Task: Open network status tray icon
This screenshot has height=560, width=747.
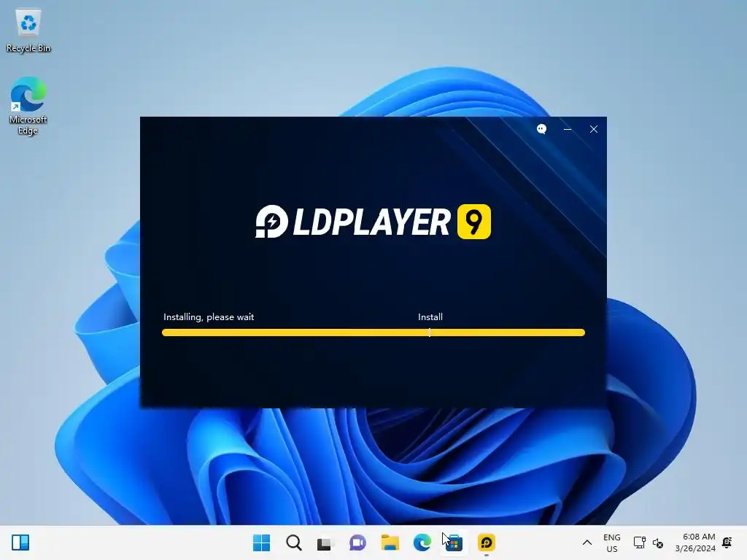Action: pos(639,542)
